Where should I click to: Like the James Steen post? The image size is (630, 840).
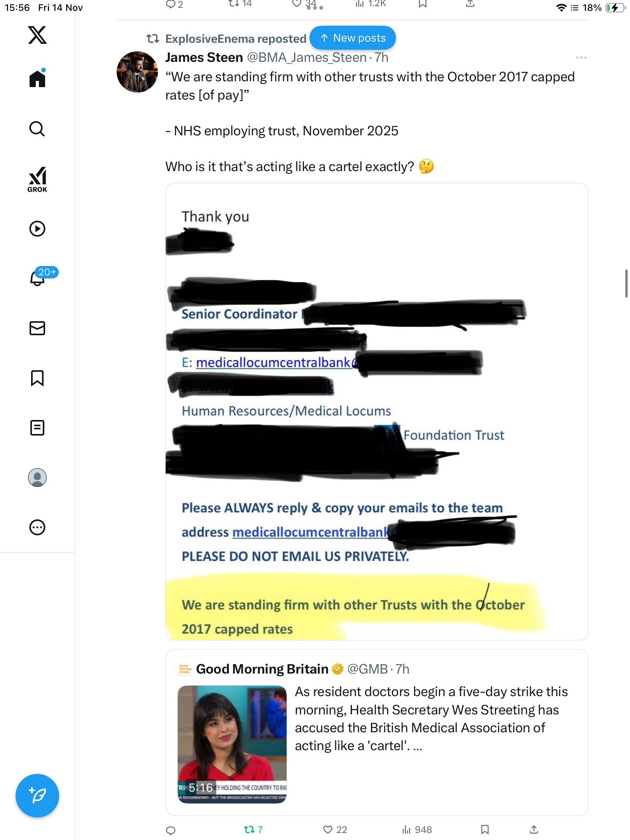point(335,830)
